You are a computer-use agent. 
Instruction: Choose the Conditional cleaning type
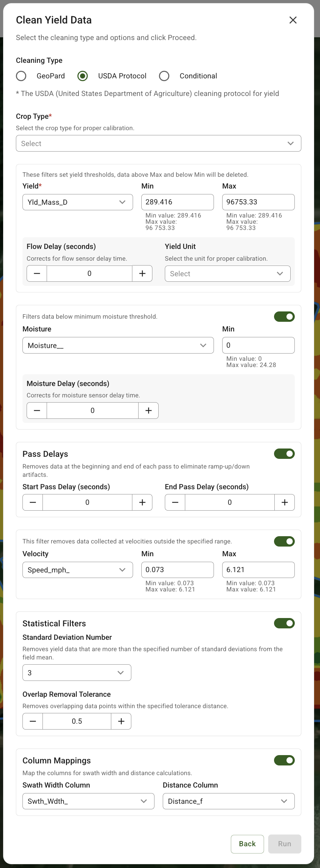(x=164, y=76)
